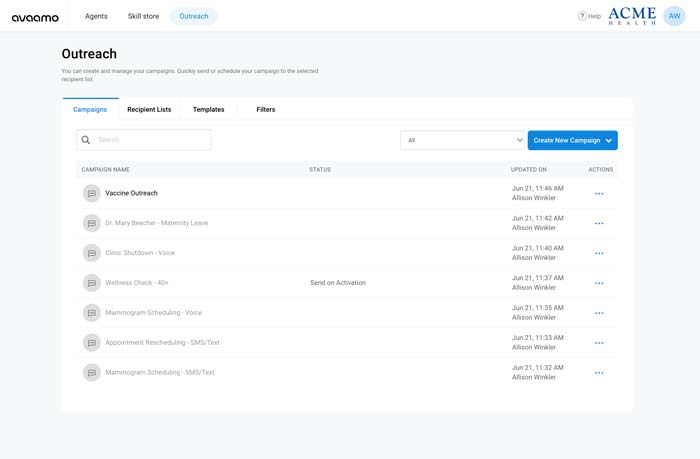Switch to the Templates tab
700x459 pixels.
click(208, 109)
